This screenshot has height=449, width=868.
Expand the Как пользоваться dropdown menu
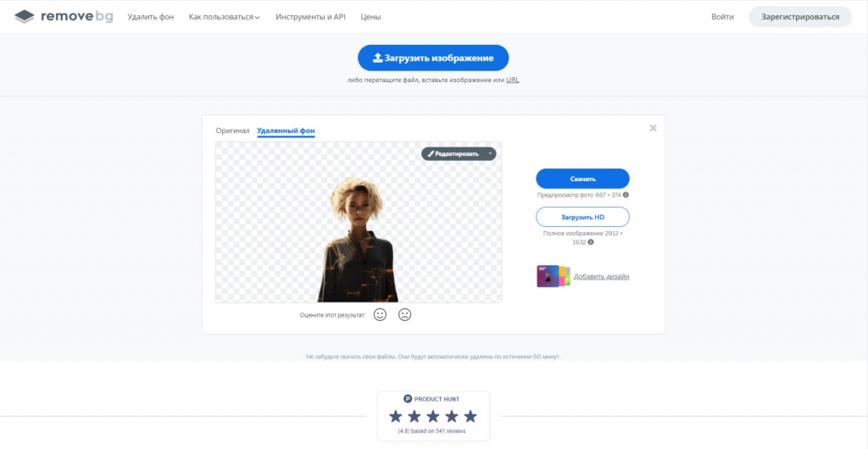point(224,17)
